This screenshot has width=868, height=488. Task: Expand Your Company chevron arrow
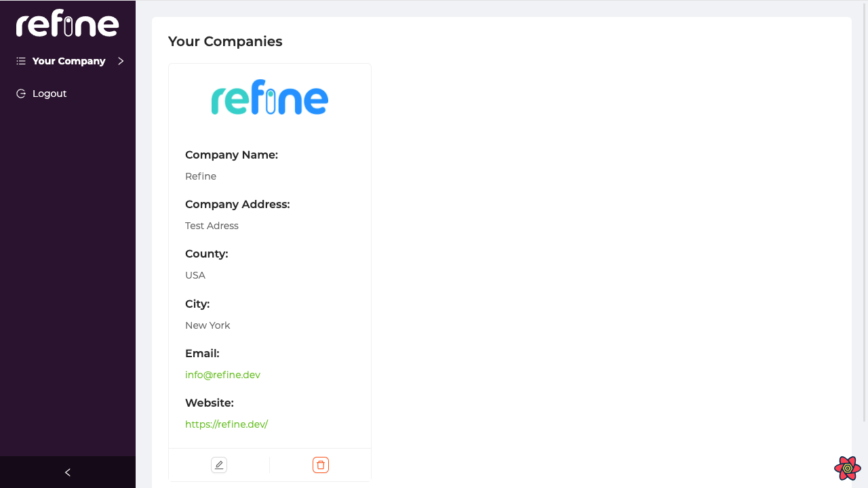(121, 61)
